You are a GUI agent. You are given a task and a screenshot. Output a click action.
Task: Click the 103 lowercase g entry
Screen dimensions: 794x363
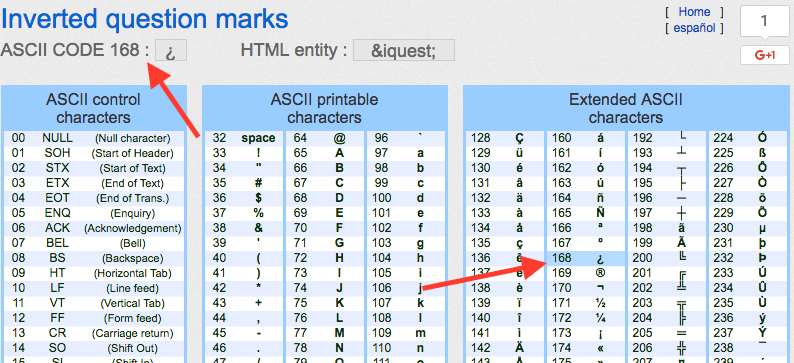click(x=406, y=243)
